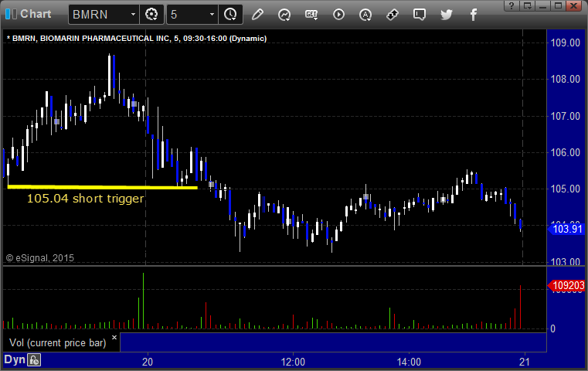Click the BMRN chart title text
Viewport: 588px width, 371px height.
point(137,39)
